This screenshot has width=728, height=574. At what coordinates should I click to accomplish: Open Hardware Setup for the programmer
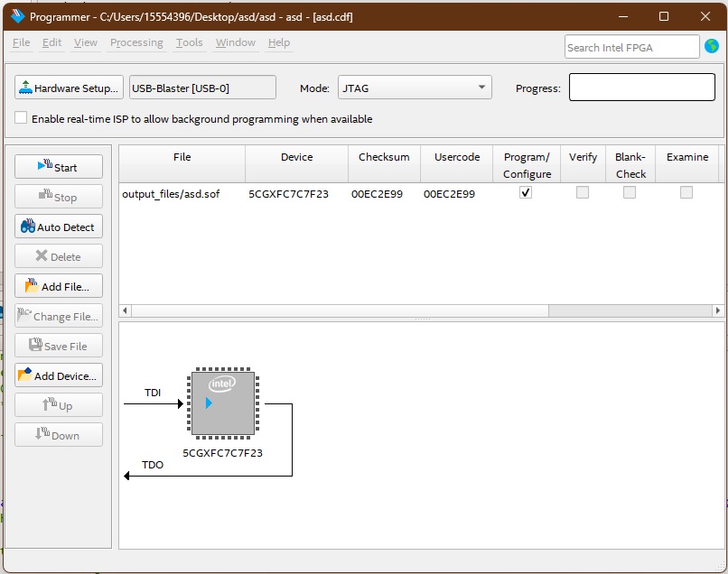(x=69, y=88)
